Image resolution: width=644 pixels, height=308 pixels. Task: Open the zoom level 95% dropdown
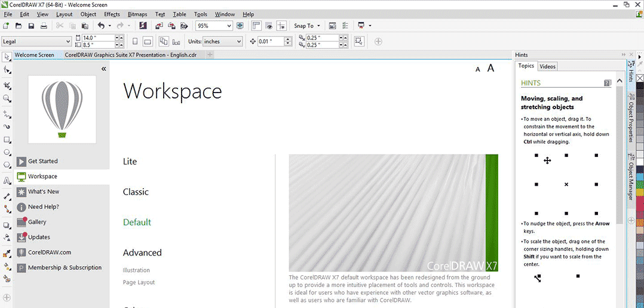(x=229, y=26)
